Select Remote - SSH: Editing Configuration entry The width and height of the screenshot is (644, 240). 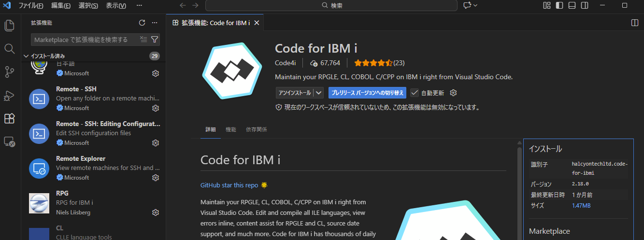click(94, 133)
